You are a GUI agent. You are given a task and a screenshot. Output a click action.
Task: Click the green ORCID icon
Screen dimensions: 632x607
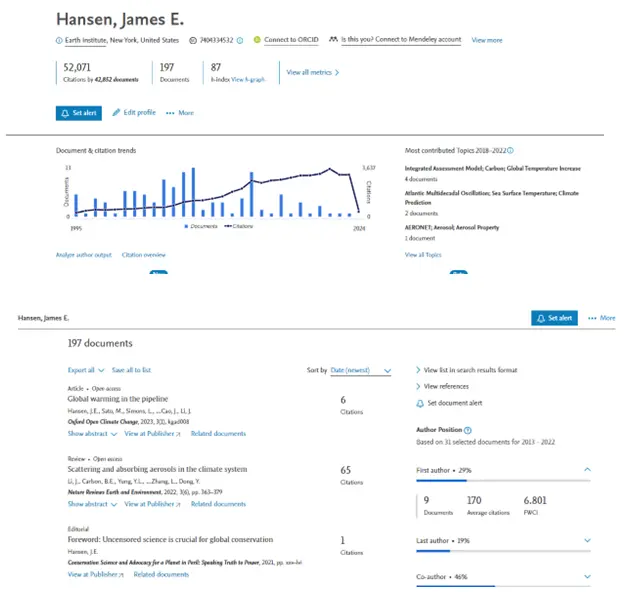pyautogui.click(x=257, y=40)
